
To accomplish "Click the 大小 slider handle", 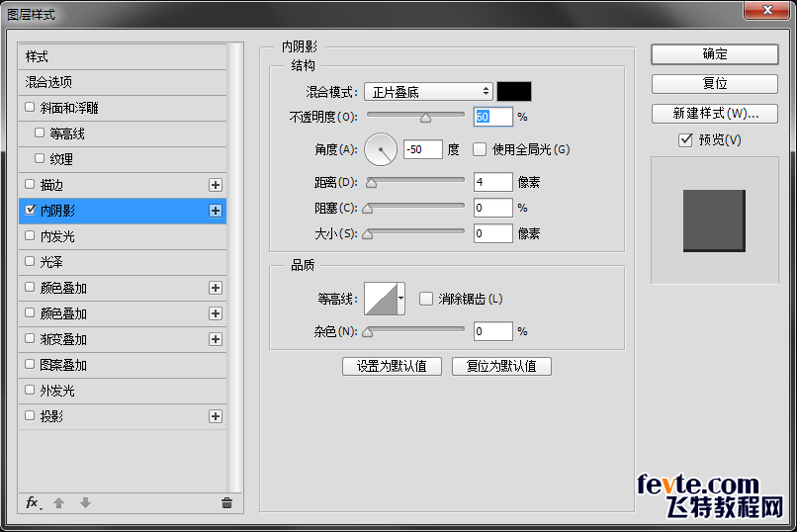I will (368, 234).
